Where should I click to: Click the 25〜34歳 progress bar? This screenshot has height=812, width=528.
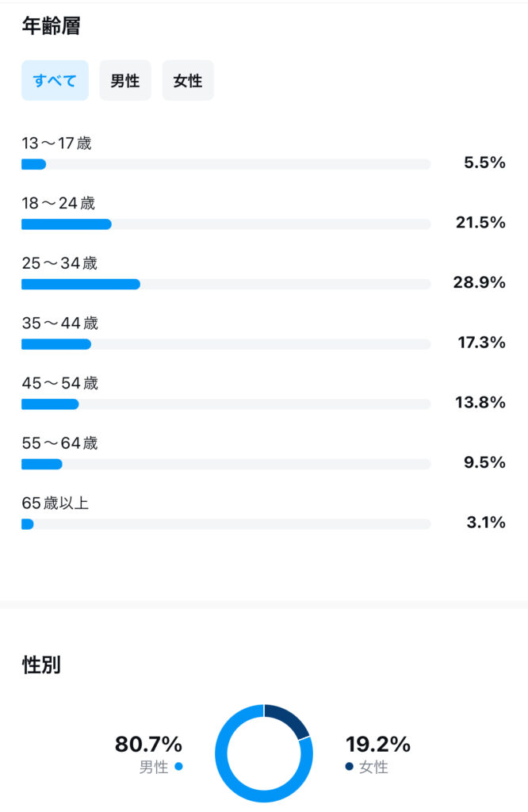(x=226, y=284)
